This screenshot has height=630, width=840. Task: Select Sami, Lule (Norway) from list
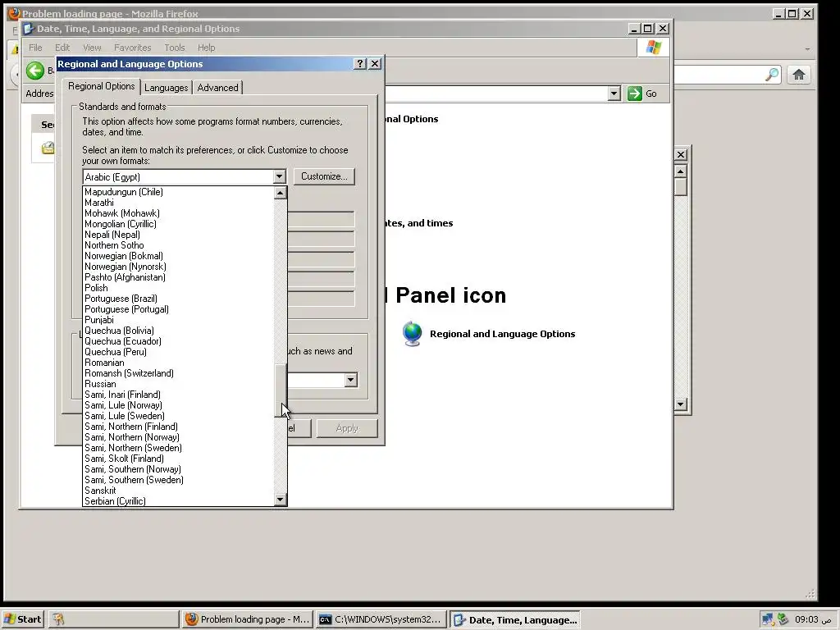pos(178,405)
